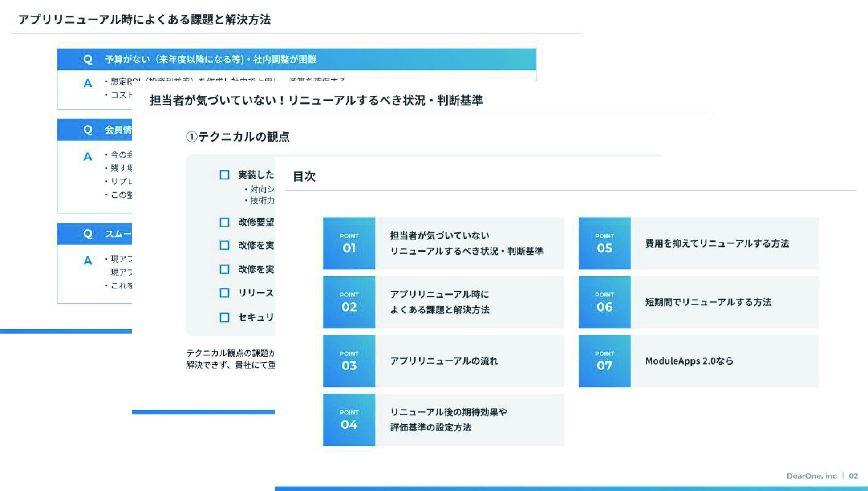This screenshot has width=868, height=491.
Task: Open アプリリニューアルの流れ entry
Action: [x=444, y=361]
